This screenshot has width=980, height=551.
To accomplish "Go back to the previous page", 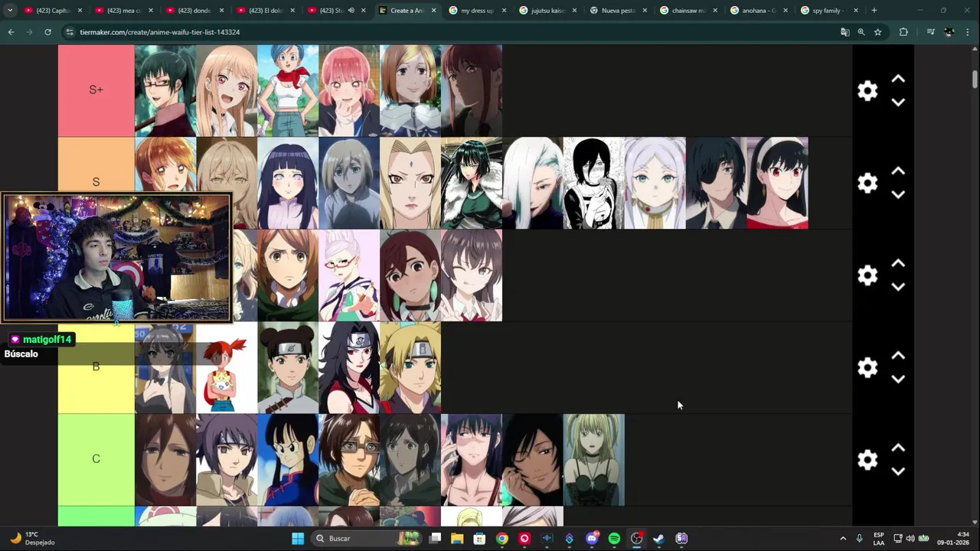I will [11, 32].
